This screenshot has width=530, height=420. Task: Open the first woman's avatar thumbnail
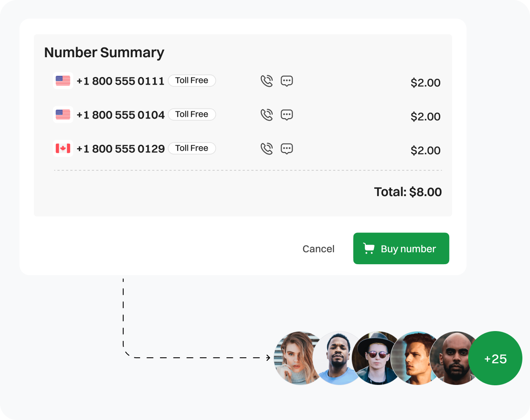(x=299, y=358)
